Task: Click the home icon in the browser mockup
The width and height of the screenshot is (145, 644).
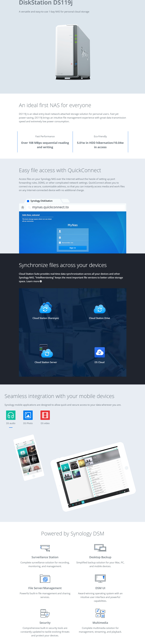Action: coord(23,207)
